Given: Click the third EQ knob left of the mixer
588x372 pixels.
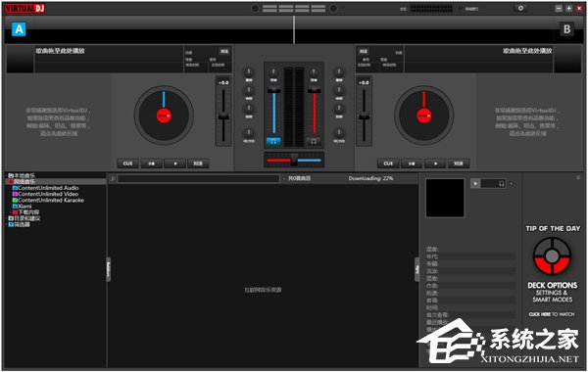Looking at the screenshot, I should (x=249, y=109).
